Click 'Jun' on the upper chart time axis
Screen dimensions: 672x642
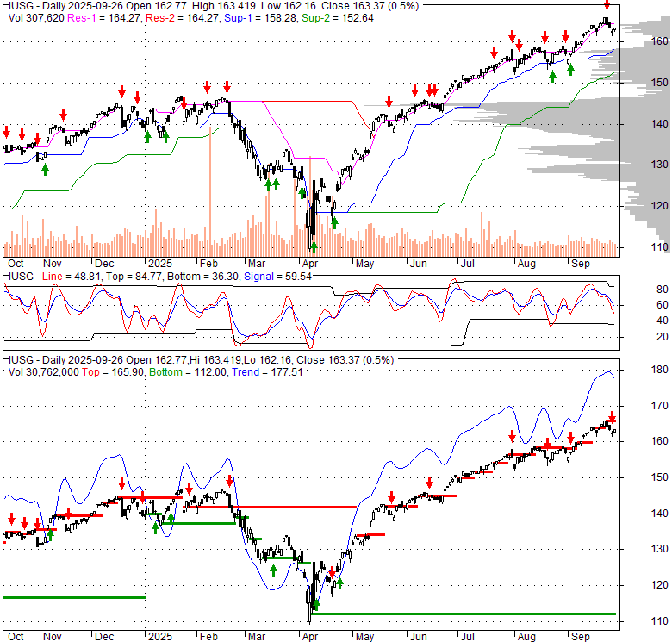(x=419, y=264)
